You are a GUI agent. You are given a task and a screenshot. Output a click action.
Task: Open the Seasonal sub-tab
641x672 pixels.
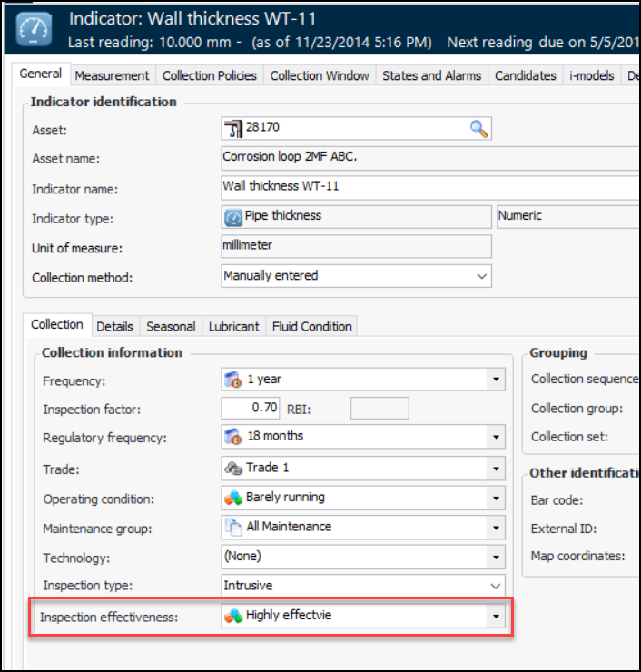pos(171,327)
